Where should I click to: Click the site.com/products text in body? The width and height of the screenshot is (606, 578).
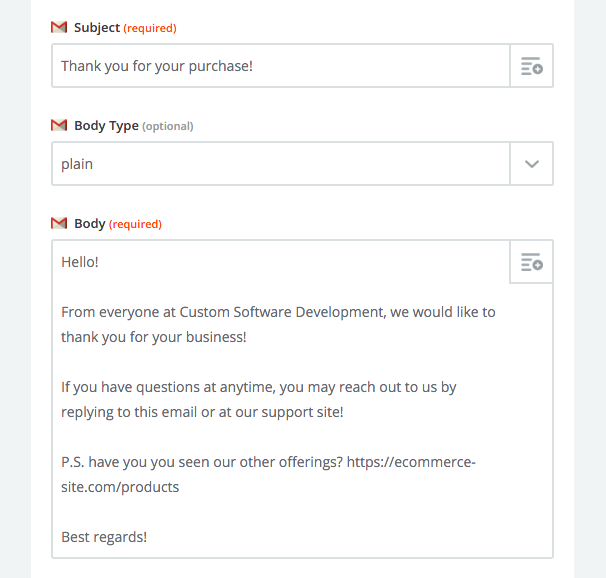(120, 487)
